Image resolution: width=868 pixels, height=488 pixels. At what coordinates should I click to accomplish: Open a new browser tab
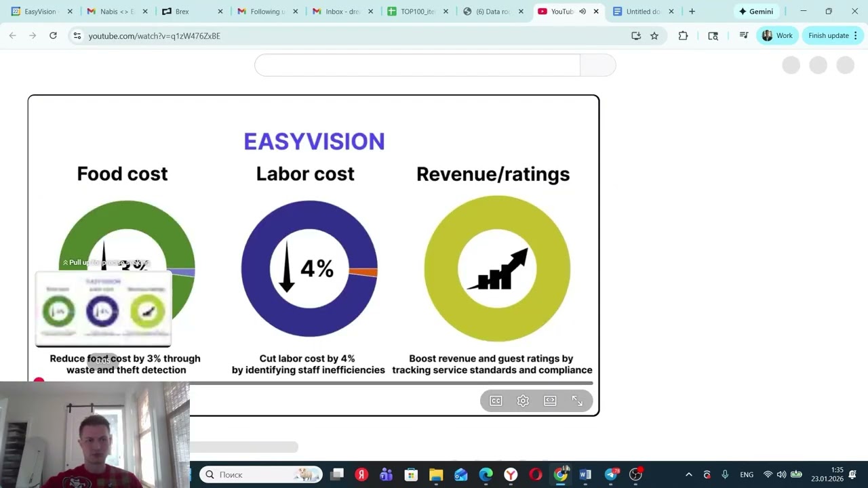click(692, 12)
